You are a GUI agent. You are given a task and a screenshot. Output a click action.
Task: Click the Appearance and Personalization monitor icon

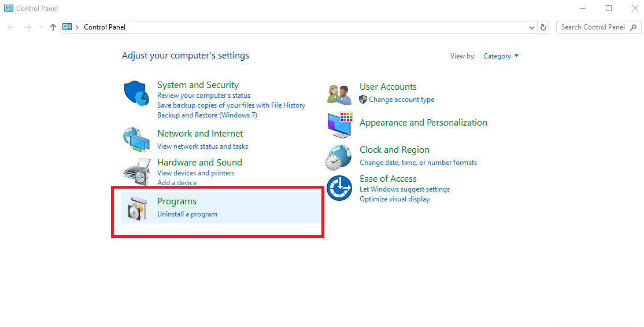click(x=340, y=125)
